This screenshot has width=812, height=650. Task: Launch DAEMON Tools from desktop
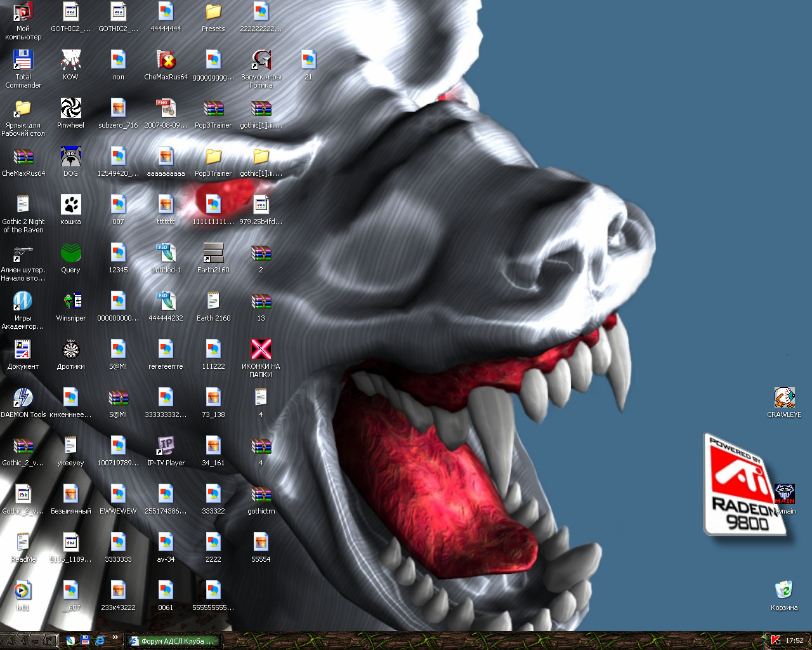[23, 399]
